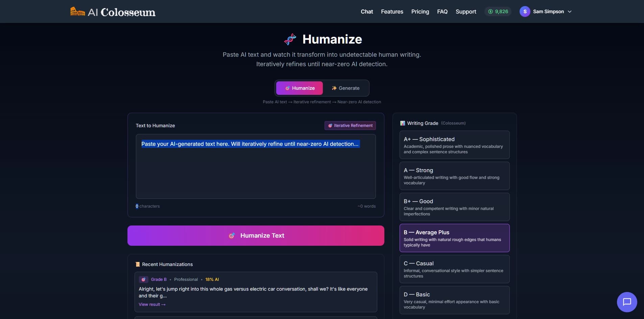Viewport: 644px width, 319px height.
Task: Select the C Casual writing grade
Action: (454, 269)
